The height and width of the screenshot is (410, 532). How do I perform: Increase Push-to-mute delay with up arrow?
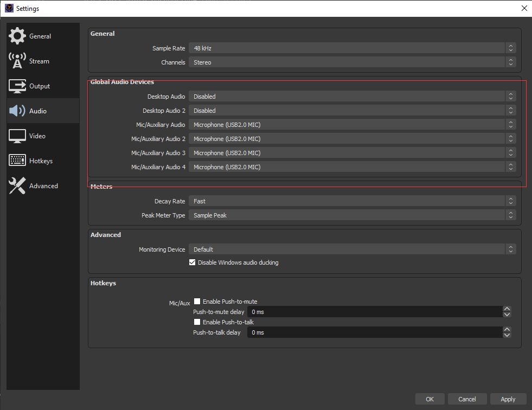point(507,309)
